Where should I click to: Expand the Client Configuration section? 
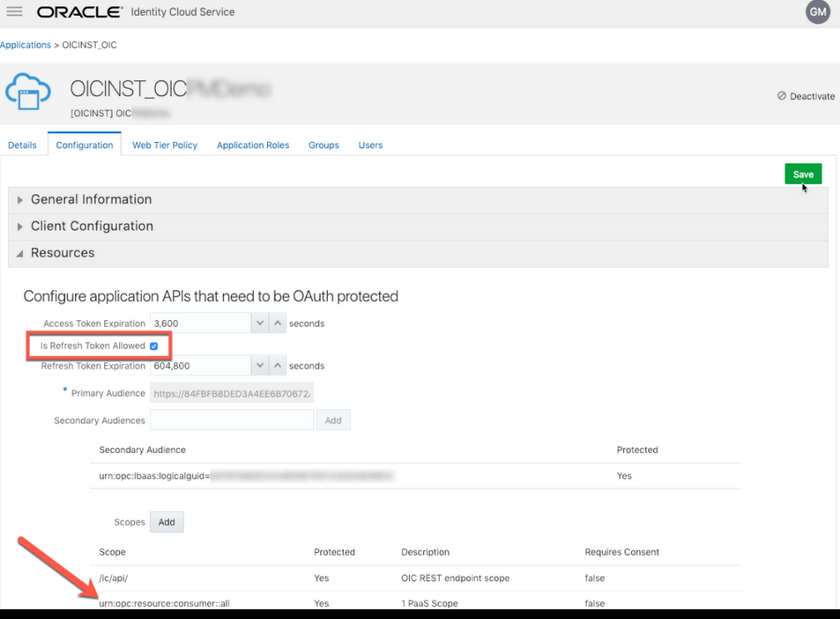coord(418,226)
